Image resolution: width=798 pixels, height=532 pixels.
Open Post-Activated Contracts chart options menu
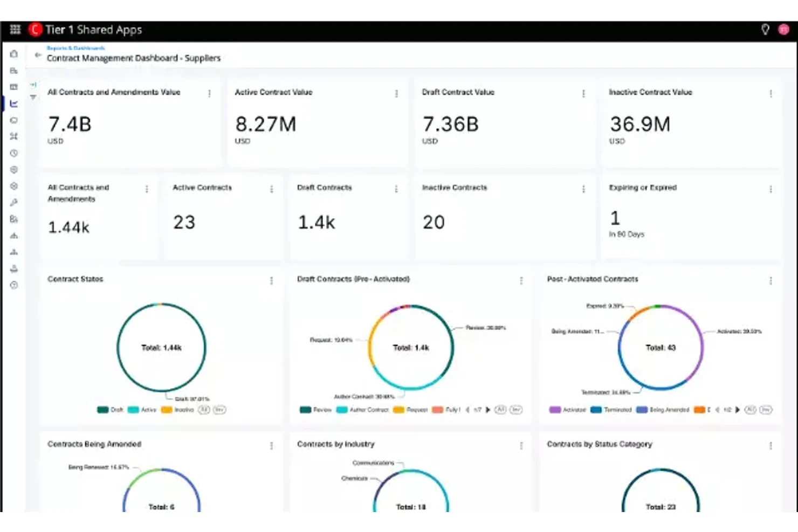(x=771, y=280)
